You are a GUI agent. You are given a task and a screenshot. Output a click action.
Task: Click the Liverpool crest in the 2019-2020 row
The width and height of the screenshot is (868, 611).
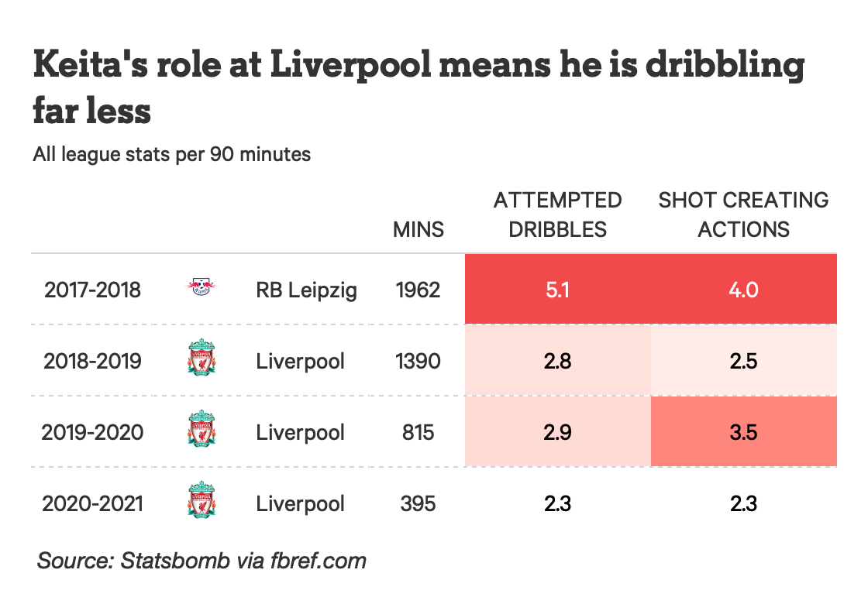tap(201, 431)
